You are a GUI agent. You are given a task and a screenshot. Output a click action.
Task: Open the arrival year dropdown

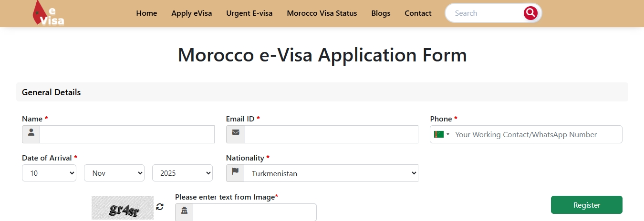(182, 173)
